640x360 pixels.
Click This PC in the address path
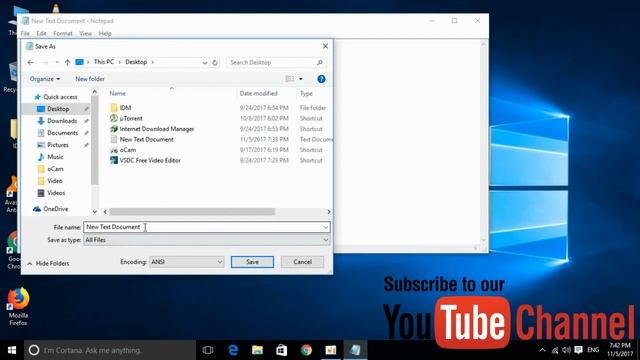tap(104, 62)
